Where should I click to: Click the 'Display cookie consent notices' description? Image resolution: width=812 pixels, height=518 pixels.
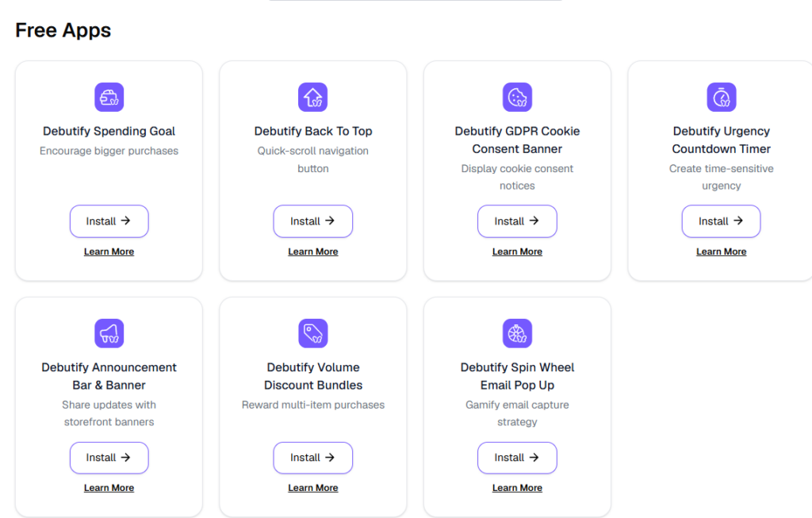coord(517,177)
